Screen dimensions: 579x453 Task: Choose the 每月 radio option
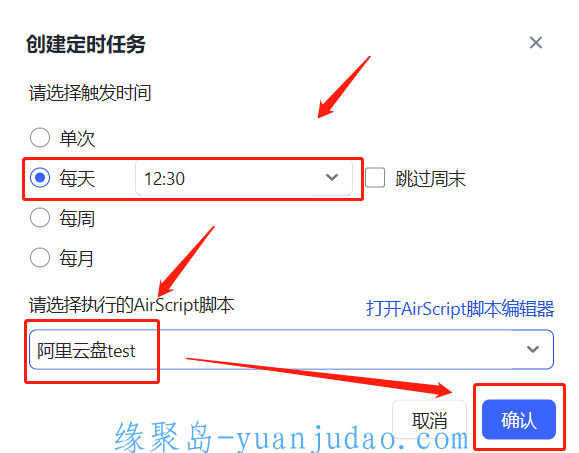(x=40, y=257)
